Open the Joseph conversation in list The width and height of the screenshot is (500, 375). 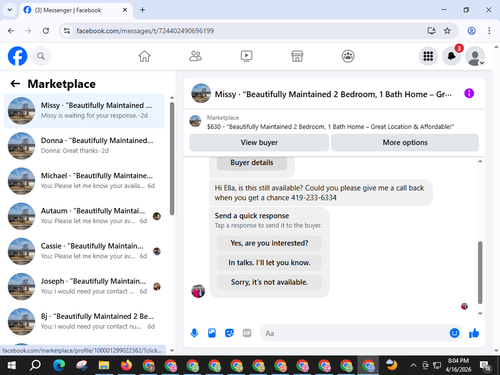click(x=84, y=286)
